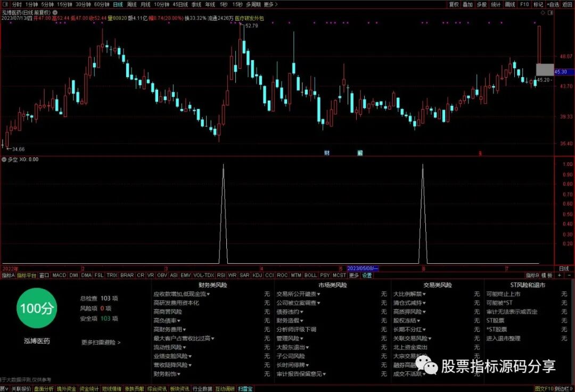Select the 指标平台 tab
Image resolution: width=575 pixels, height=392 pixels.
[27, 275]
